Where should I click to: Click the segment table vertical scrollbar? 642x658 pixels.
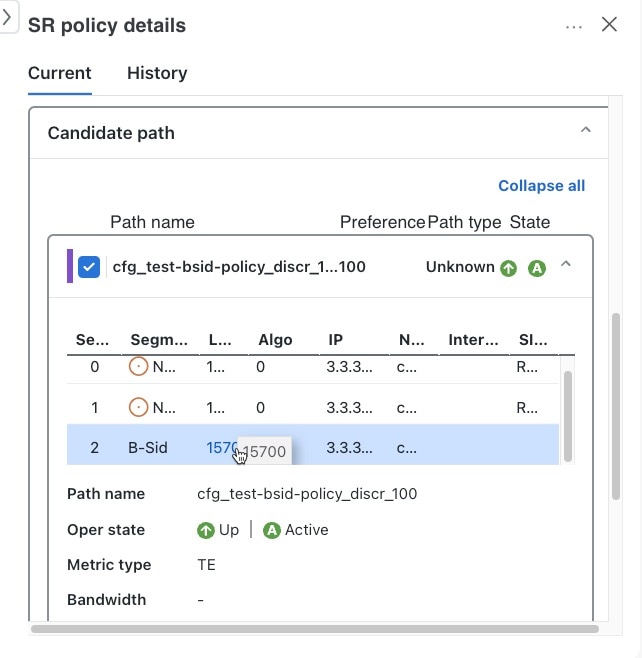click(x=568, y=416)
